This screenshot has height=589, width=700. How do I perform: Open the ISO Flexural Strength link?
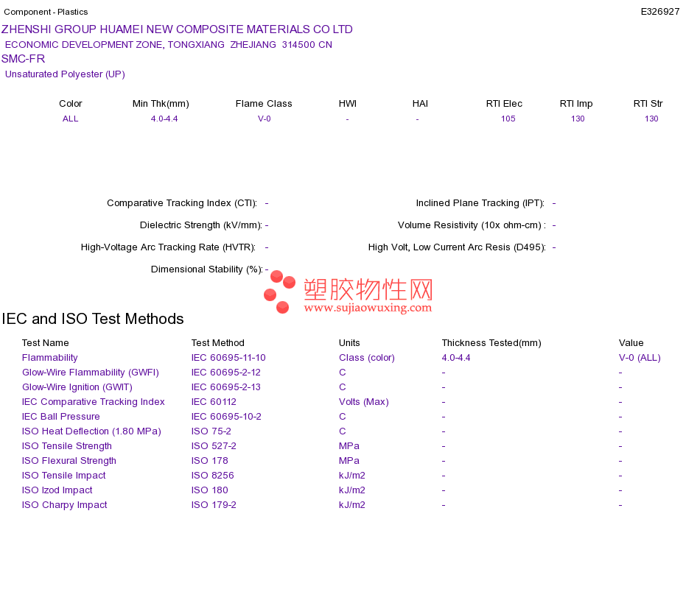[69, 461]
